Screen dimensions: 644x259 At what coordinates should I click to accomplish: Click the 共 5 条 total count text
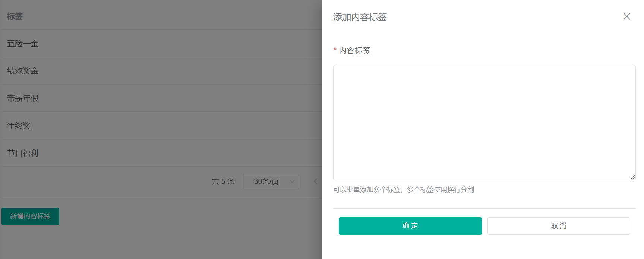(x=223, y=181)
